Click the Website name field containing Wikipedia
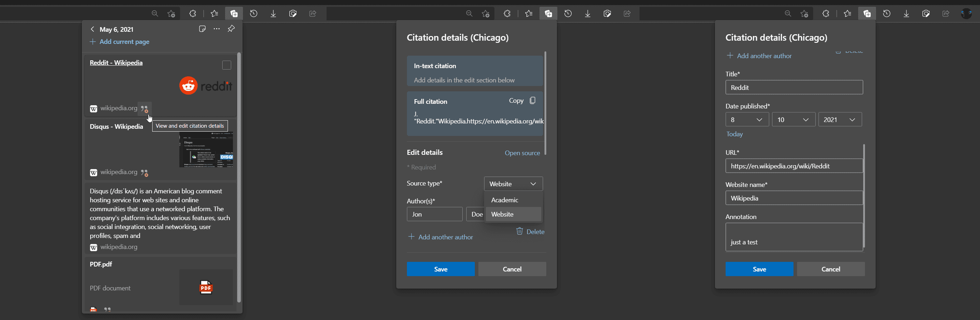The height and width of the screenshot is (320, 980). 794,198
